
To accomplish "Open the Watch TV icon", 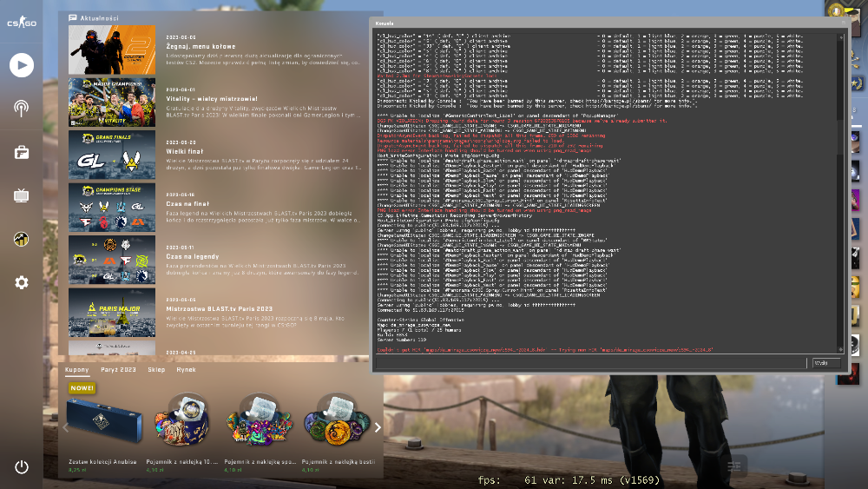I will (x=22, y=195).
